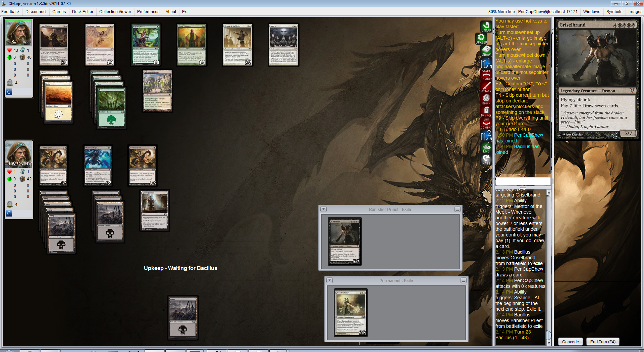The height and width of the screenshot is (352, 644).
Task: Click the End Turn (F4) button
Action: [x=603, y=342]
